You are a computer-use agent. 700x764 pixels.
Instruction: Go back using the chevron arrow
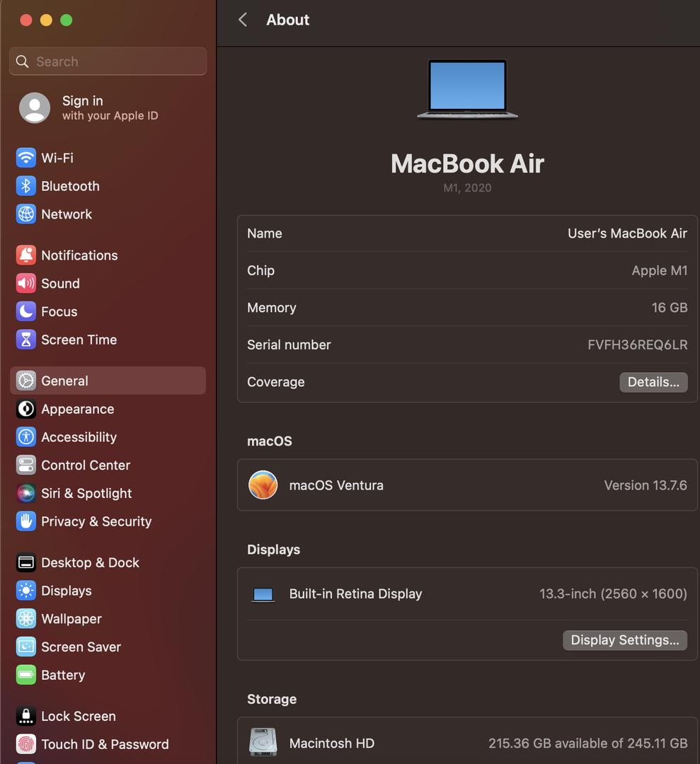tap(243, 20)
